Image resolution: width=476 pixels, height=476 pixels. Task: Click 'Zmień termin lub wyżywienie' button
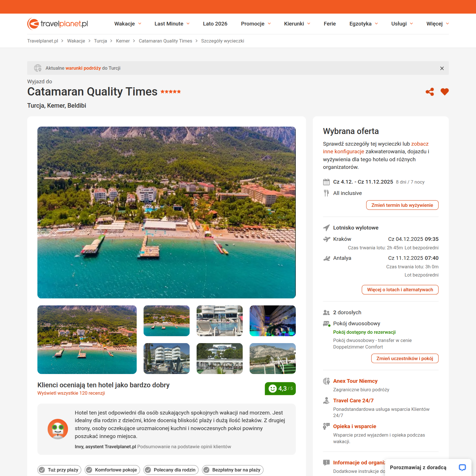click(x=402, y=205)
